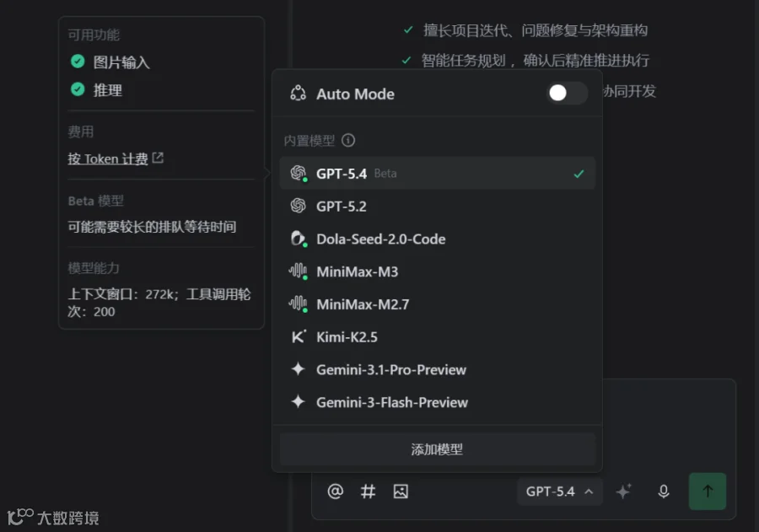Click the @ mention icon
Viewport: 759px width, 532px height.
click(x=335, y=492)
